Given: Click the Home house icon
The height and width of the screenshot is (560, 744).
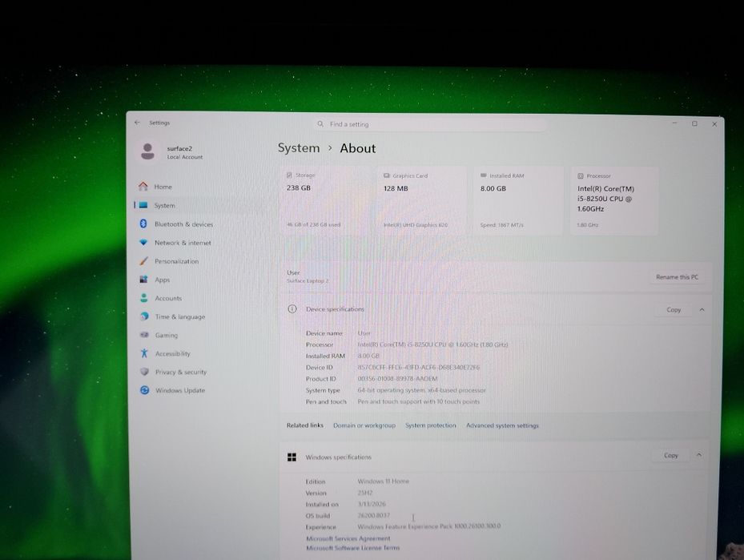Looking at the screenshot, I should (x=143, y=186).
